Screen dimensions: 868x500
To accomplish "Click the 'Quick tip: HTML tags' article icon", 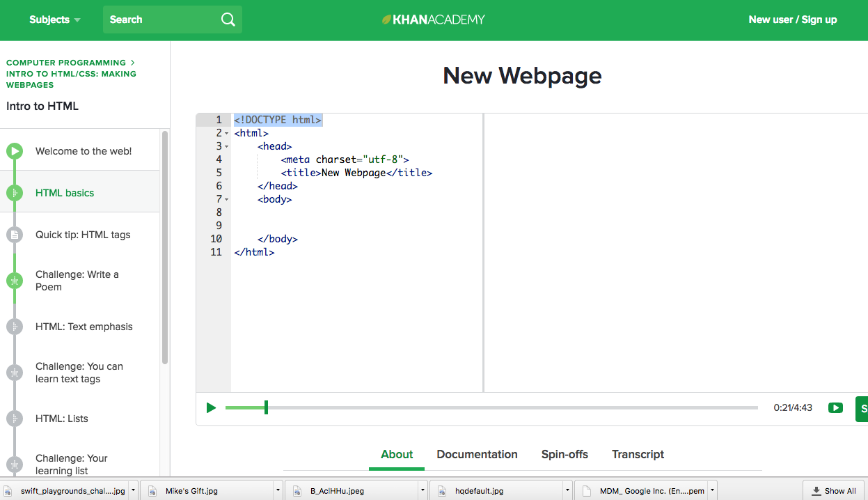I will (x=15, y=235).
